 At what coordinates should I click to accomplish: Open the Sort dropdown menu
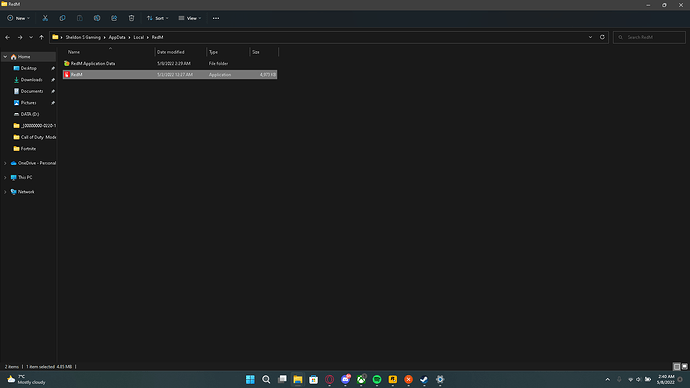pos(158,18)
